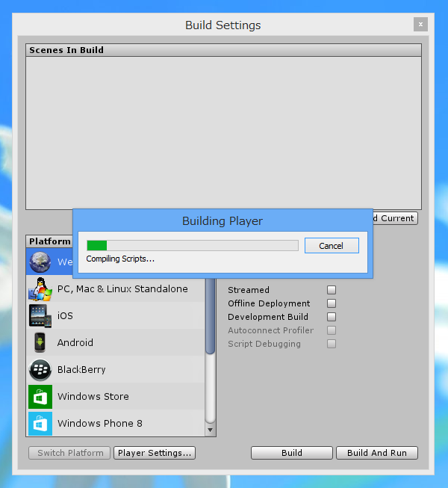Select the Android platform row
448x488 pixels.
pos(116,343)
